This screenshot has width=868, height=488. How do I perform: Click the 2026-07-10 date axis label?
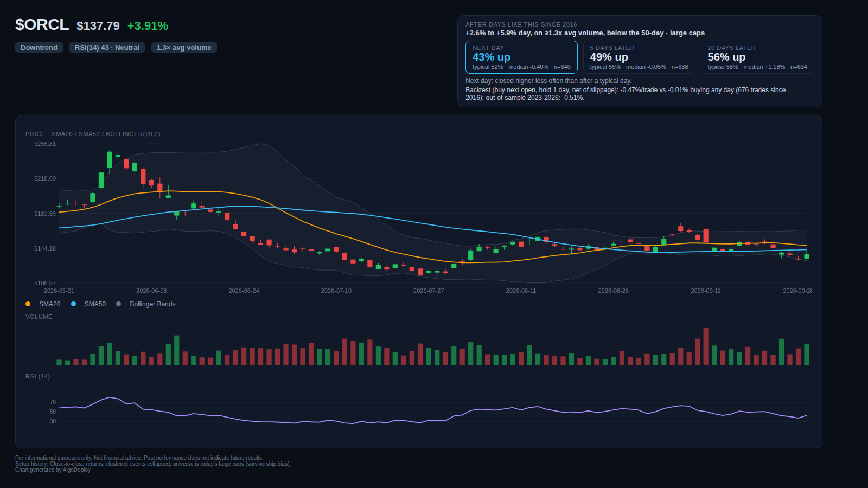pyautogui.click(x=336, y=291)
